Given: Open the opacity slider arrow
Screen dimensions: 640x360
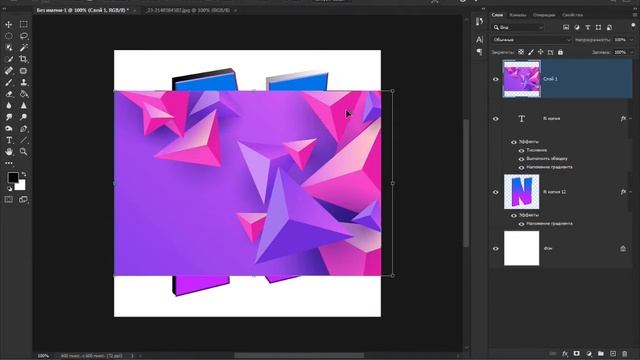Looking at the screenshot, I should pyautogui.click(x=631, y=40).
